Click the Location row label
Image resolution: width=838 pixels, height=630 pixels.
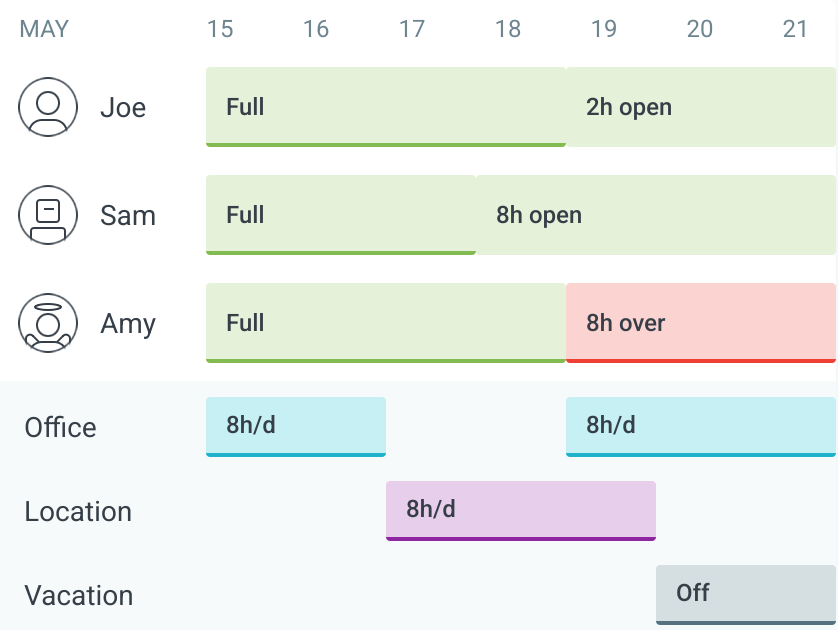coord(78,511)
